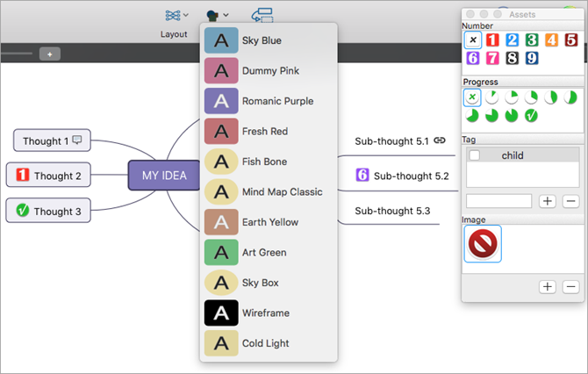Click the link icon on Sub-thought 5.1

pyautogui.click(x=440, y=140)
